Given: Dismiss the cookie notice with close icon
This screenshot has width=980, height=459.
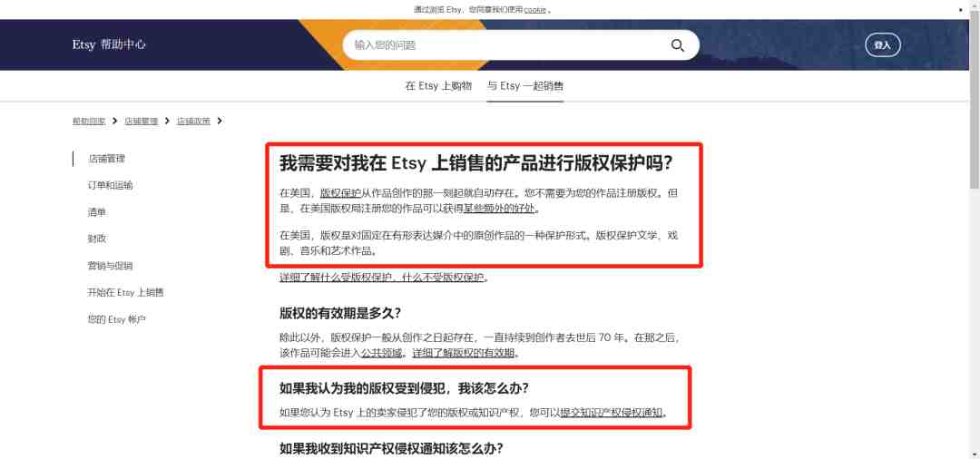Looking at the screenshot, I should [960, 10].
